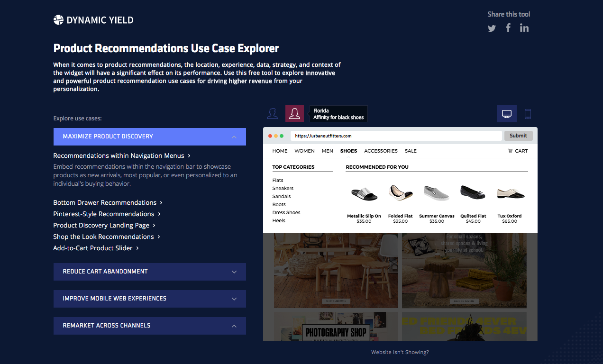This screenshot has width=603, height=364.
Task: Click the green browser window dot
Action: pos(282,136)
